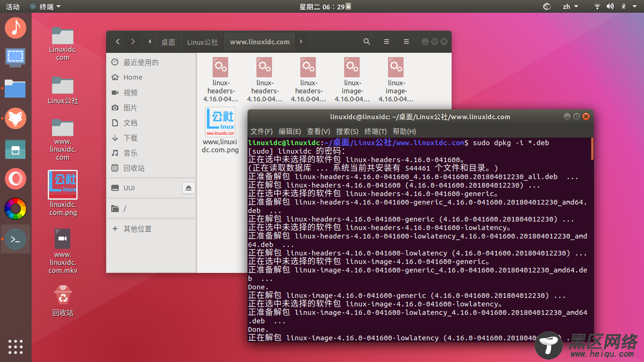
Task: Open terminal 编辑(E) menu
Action: tap(290, 132)
